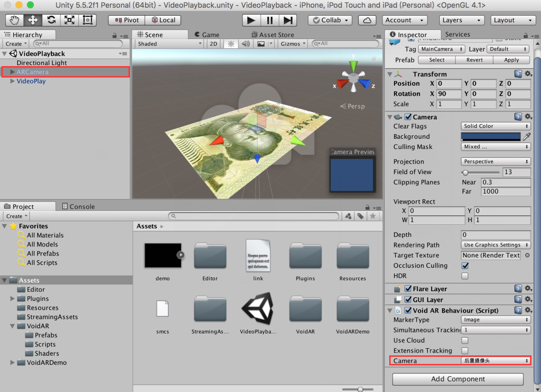Viewport: 541px width, 392px height.
Task: Click the Prefab Apply button
Action: click(511, 60)
